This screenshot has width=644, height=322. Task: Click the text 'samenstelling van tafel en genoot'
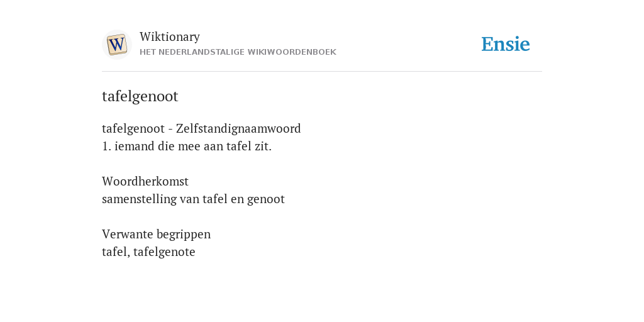coord(193,199)
